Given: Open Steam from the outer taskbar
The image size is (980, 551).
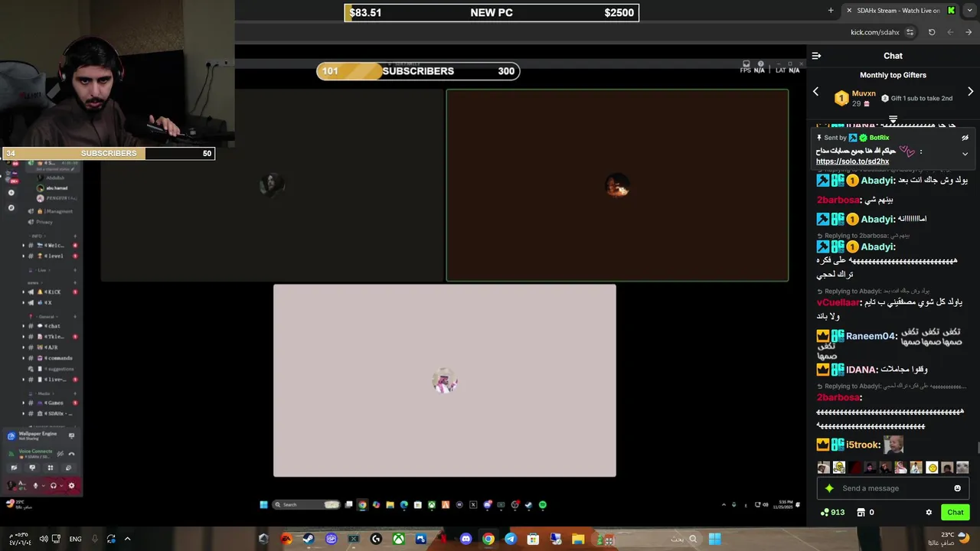Looking at the screenshot, I should [x=309, y=539].
